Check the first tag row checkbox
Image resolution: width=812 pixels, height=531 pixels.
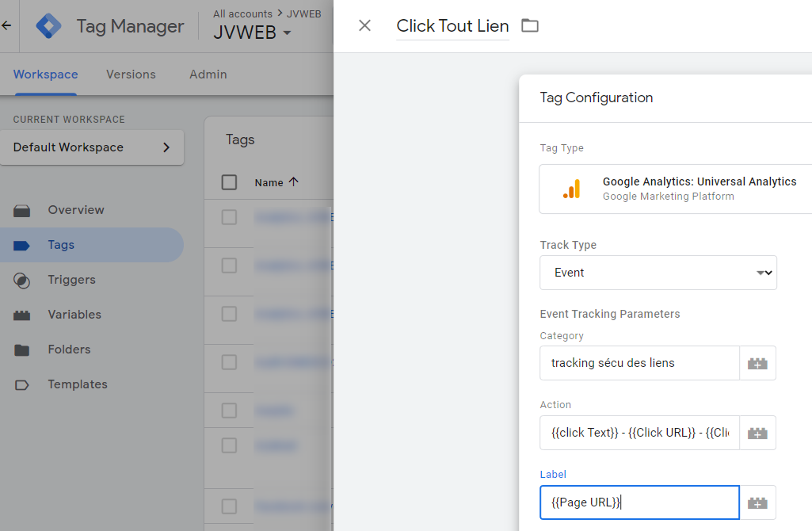pos(229,217)
